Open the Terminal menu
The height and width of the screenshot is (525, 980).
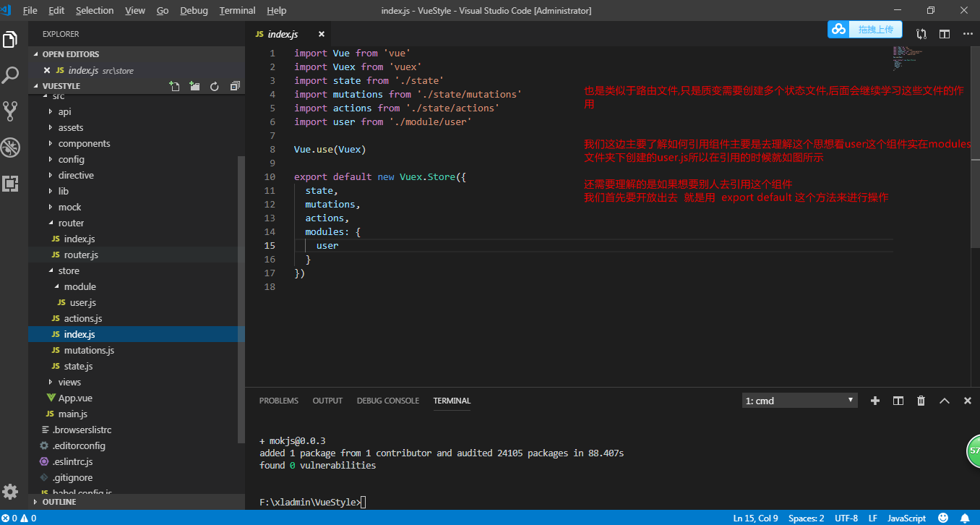(x=238, y=10)
